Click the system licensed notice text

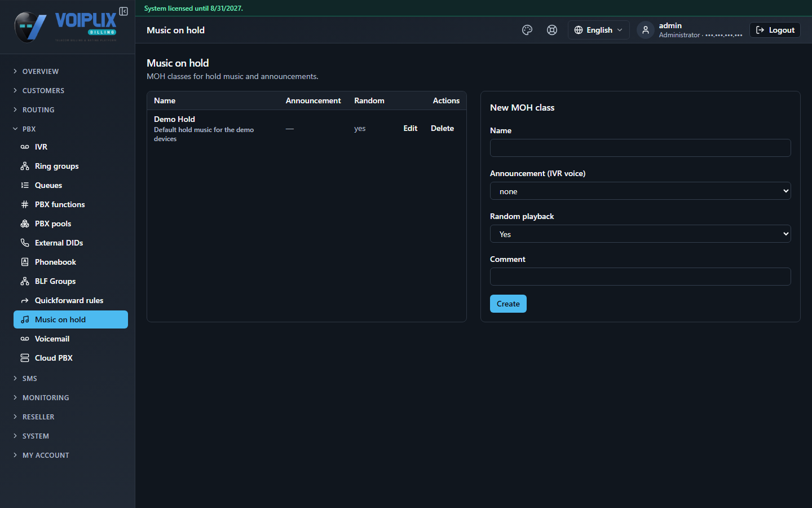[193, 8]
